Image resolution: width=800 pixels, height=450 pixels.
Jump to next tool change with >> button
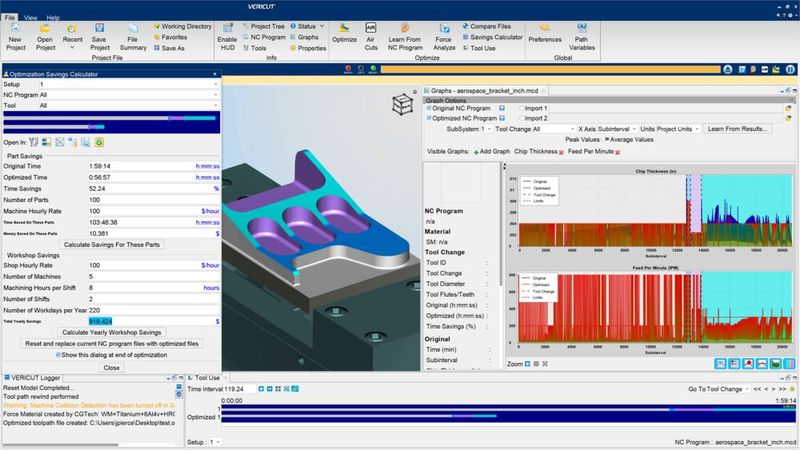pos(782,389)
